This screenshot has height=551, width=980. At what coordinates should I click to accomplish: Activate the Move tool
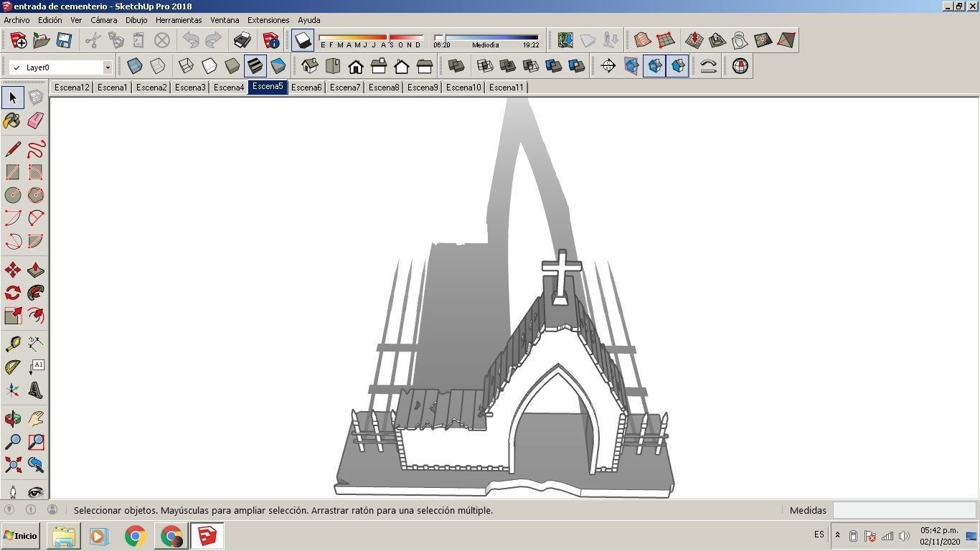pos(12,270)
